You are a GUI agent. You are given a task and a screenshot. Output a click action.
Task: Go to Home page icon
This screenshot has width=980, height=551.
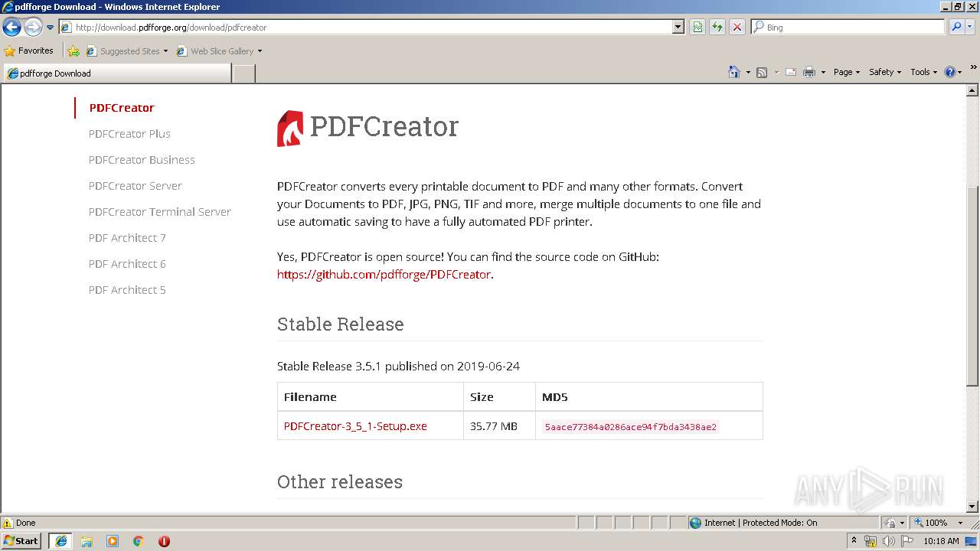coord(734,72)
